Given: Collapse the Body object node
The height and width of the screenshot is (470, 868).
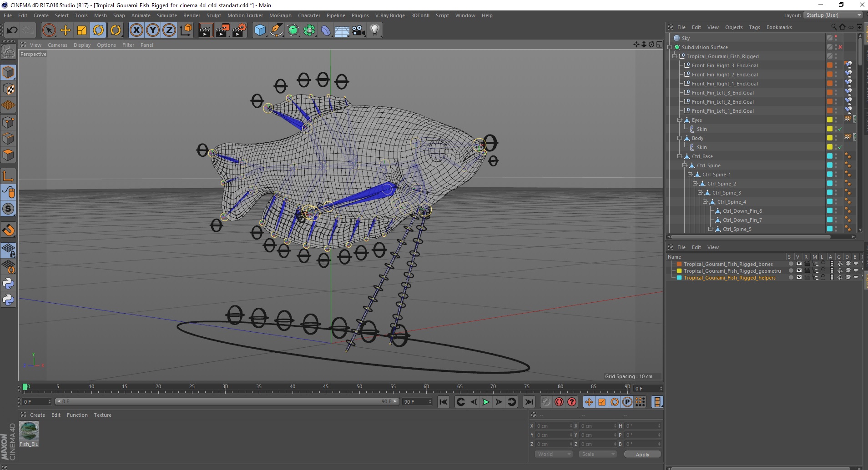Looking at the screenshot, I should (680, 138).
